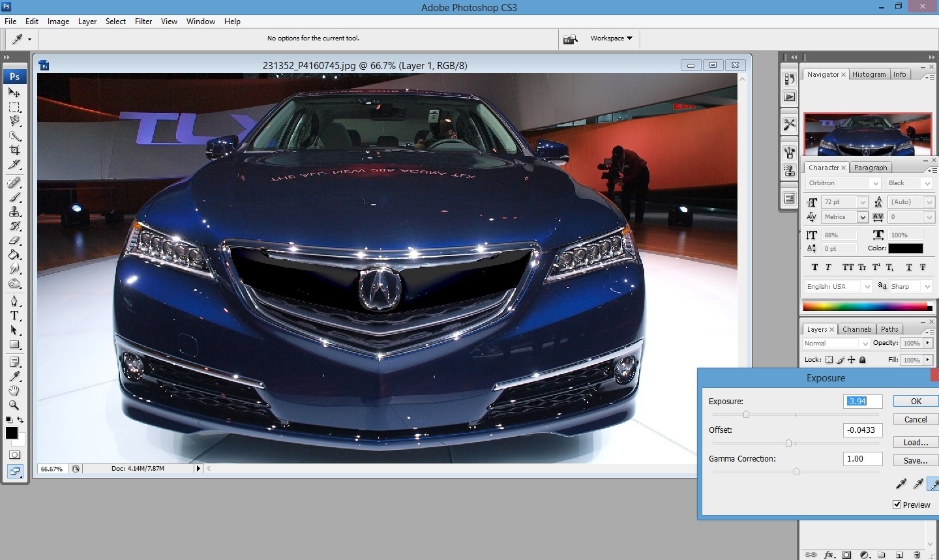Screen dimensions: 939x560
Task: Select the Sponge tool in toolbox
Action: pyautogui.click(x=14, y=283)
